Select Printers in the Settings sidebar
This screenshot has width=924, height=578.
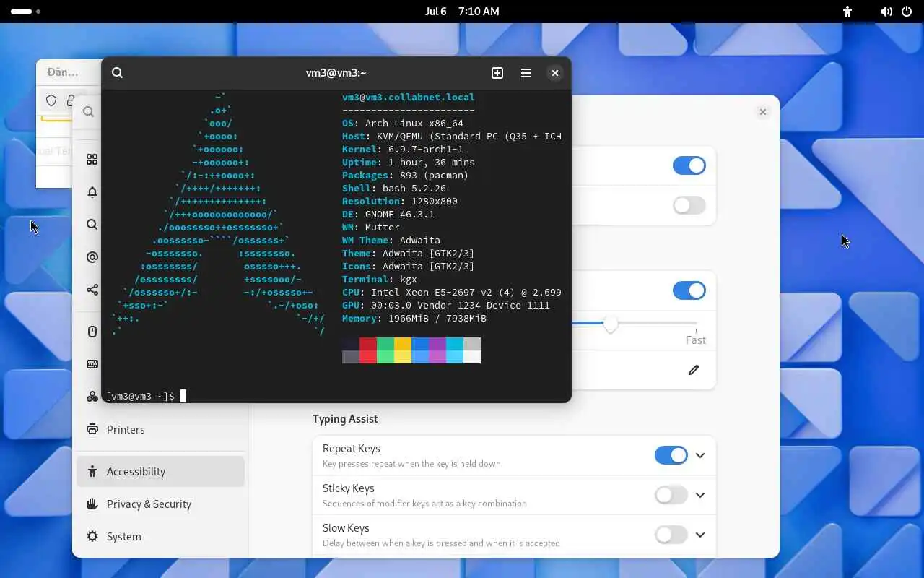(160, 429)
